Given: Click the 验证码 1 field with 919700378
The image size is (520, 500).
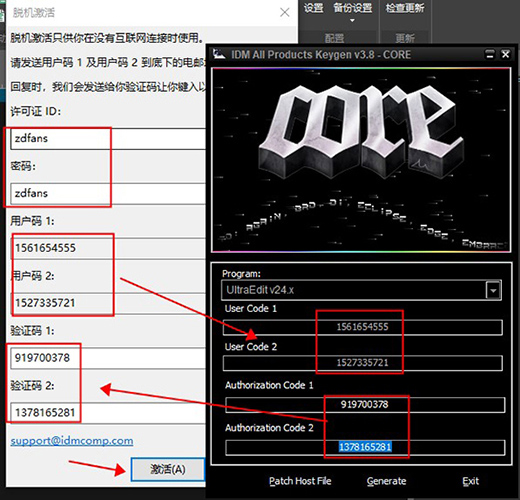Looking at the screenshot, I should point(108,358).
